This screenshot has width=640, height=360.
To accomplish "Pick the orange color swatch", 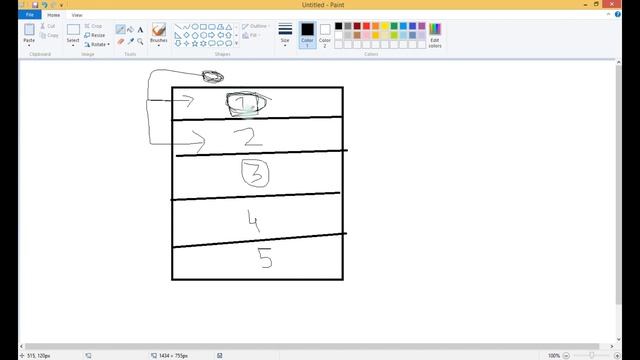I will pos(376,26).
